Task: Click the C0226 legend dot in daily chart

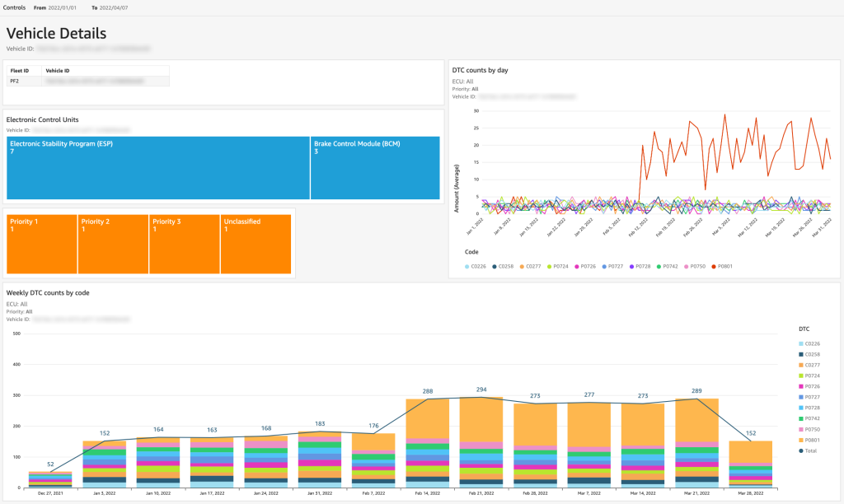Action: click(467, 267)
